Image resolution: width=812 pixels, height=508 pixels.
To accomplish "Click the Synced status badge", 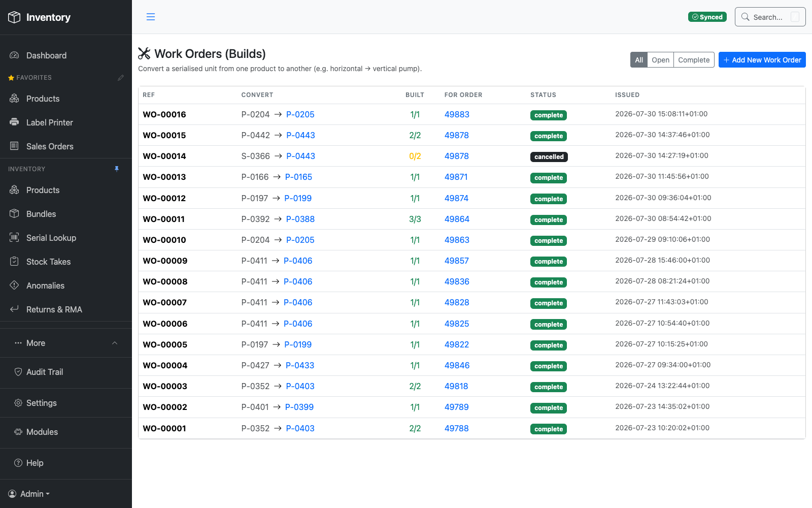I will coord(707,17).
